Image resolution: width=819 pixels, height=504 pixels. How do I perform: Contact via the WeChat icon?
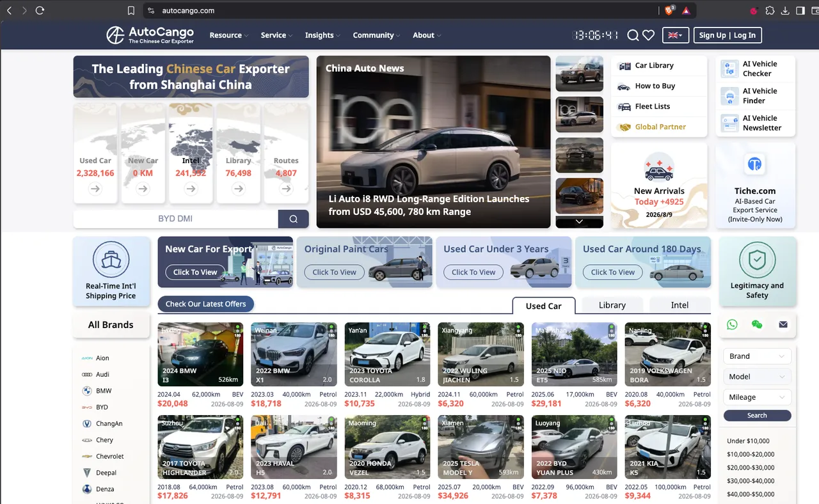(x=757, y=324)
